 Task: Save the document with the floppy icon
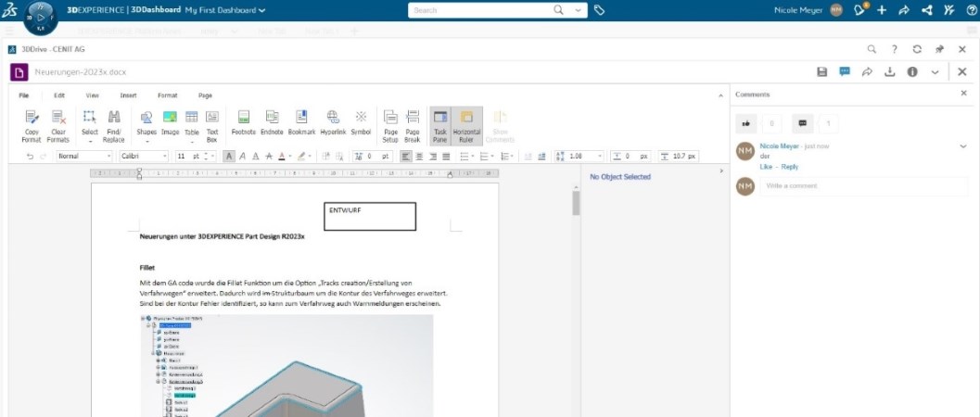[x=821, y=71]
